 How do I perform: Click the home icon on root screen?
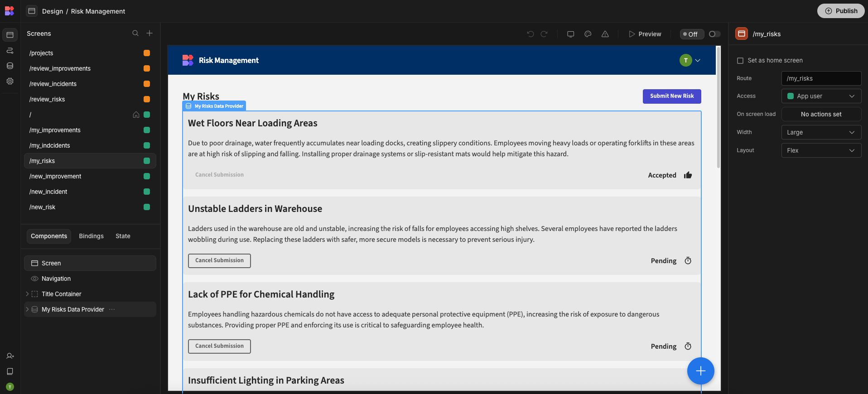pyautogui.click(x=136, y=115)
